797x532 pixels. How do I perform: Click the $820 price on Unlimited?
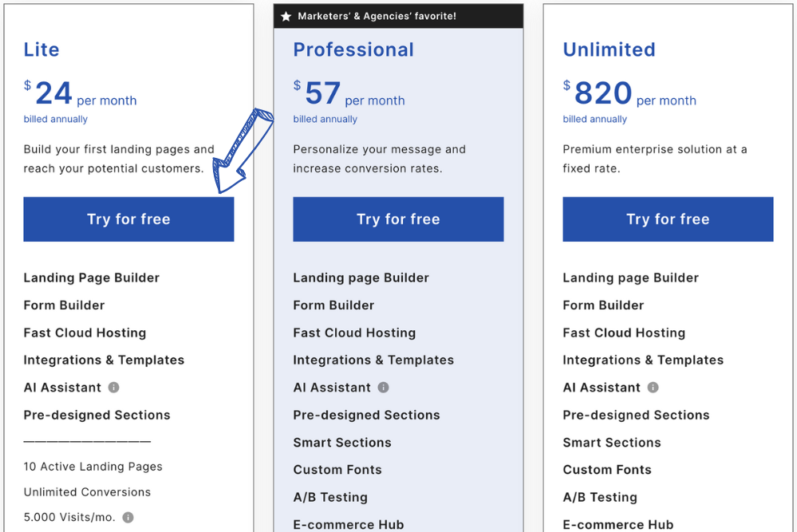(598, 93)
